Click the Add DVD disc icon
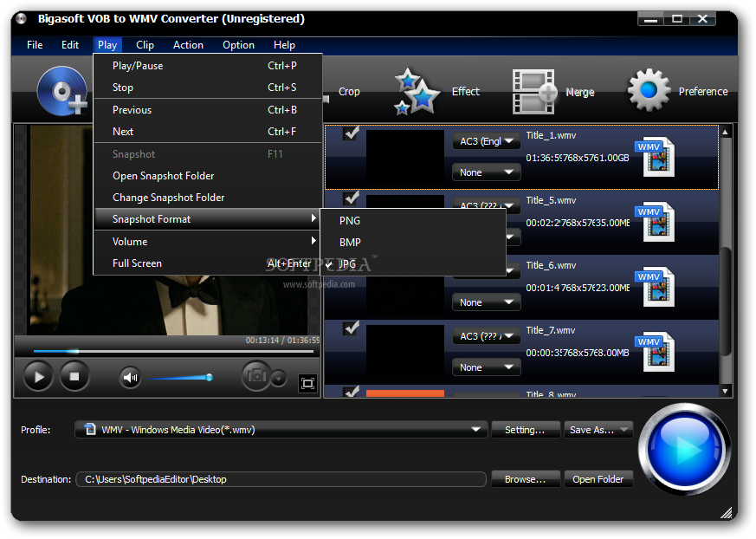The height and width of the screenshot is (539, 756). (x=62, y=91)
